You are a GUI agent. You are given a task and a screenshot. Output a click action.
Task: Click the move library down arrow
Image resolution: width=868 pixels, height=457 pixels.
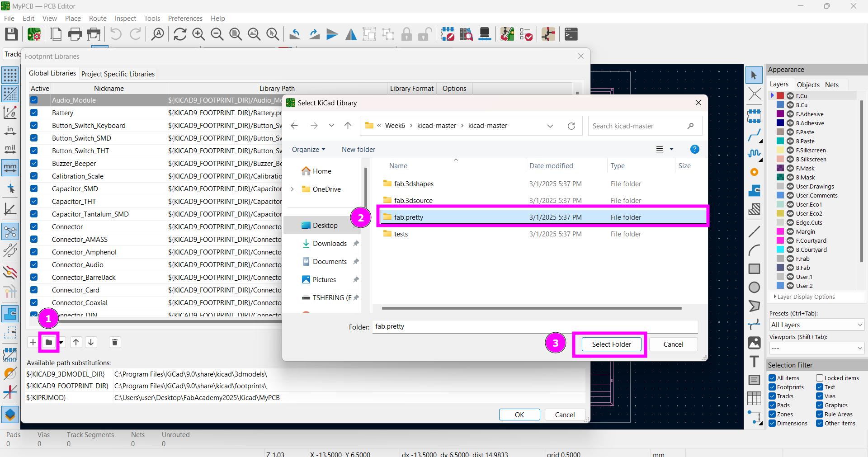pyautogui.click(x=91, y=342)
